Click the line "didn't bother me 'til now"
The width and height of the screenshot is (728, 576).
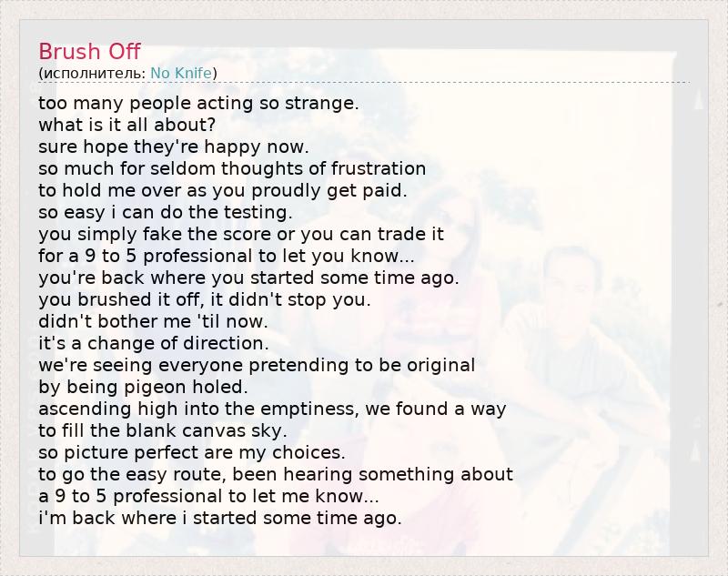point(153,321)
